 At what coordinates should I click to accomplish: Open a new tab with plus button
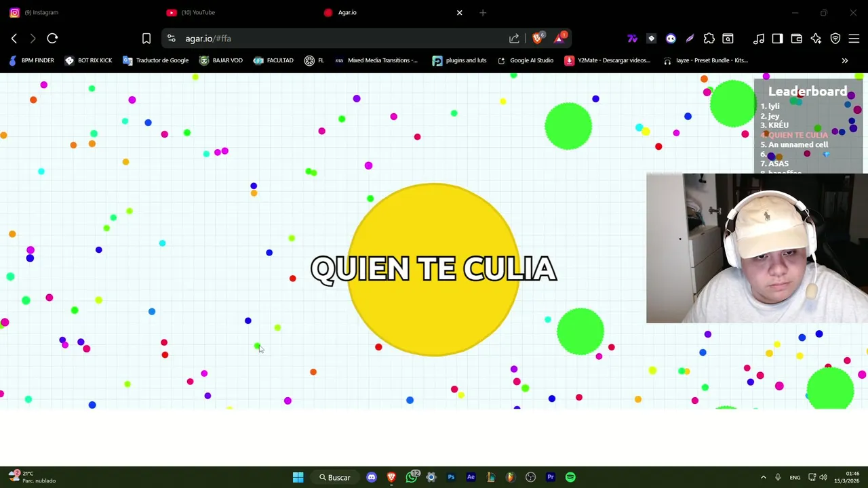point(483,12)
